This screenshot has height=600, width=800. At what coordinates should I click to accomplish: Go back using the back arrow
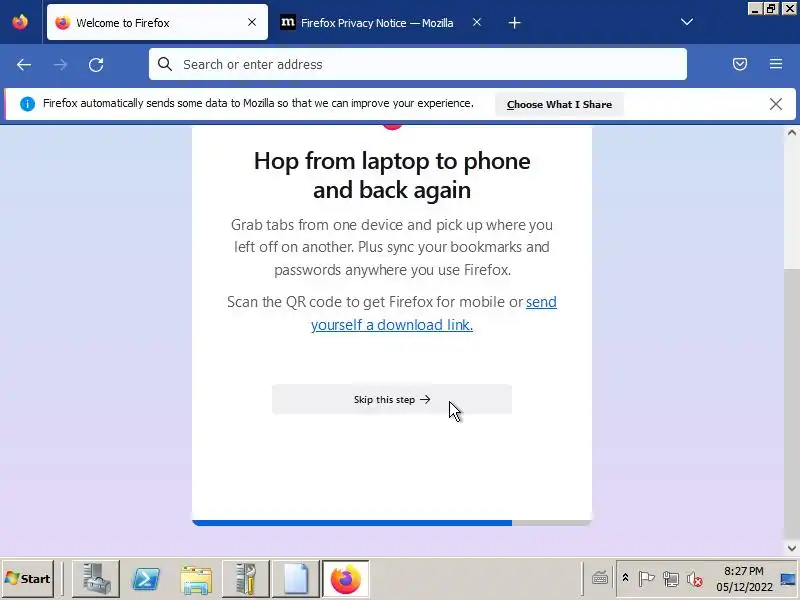pyautogui.click(x=23, y=65)
